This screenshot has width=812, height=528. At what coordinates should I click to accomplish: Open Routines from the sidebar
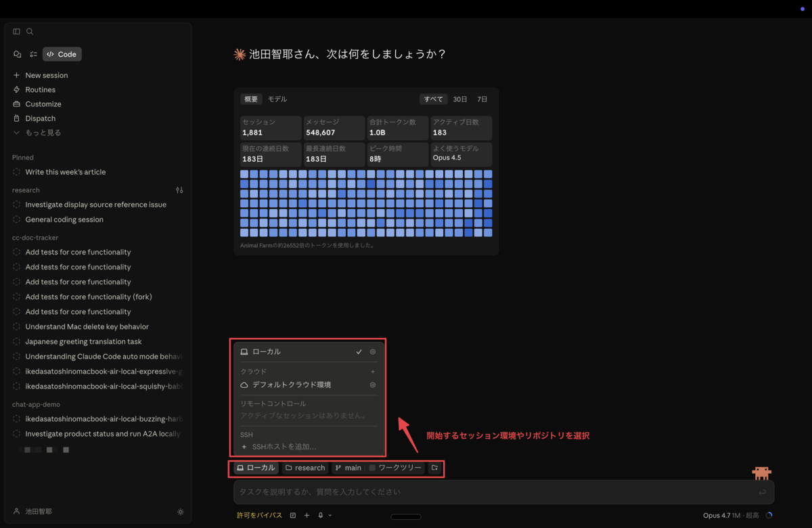pos(35,89)
